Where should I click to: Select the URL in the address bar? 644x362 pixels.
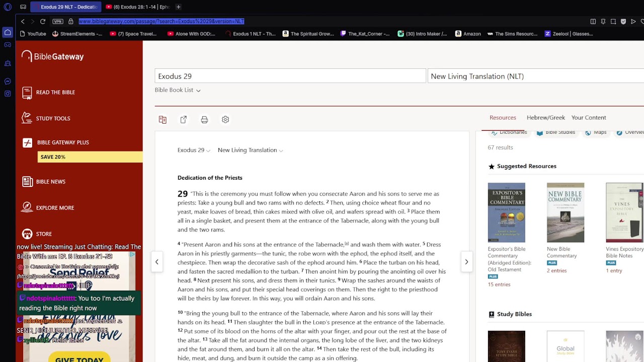(161, 21)
